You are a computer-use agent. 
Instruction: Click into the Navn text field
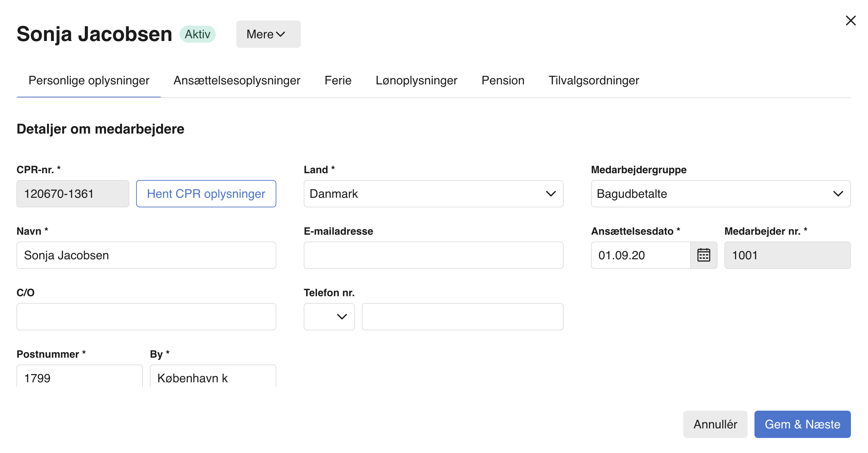pyautogui.click(x=146, y=255)
